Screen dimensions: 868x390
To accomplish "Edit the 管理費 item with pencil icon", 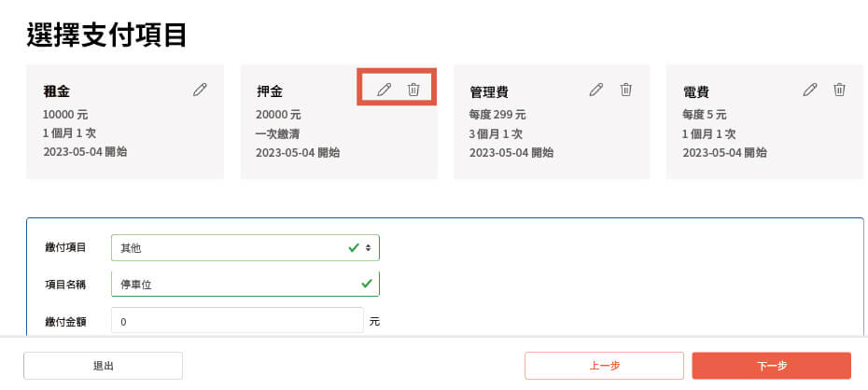I will [x=595, y=90].
